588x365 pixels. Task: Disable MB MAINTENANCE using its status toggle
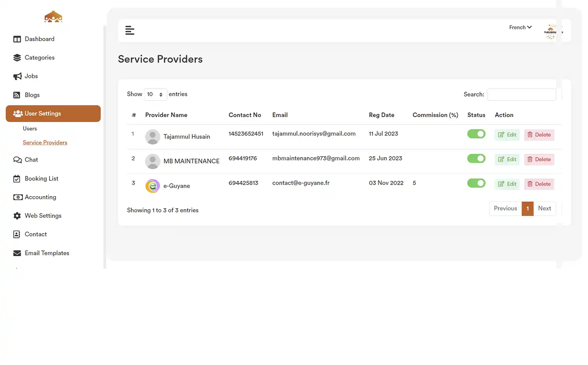click(x=476, y=158)
